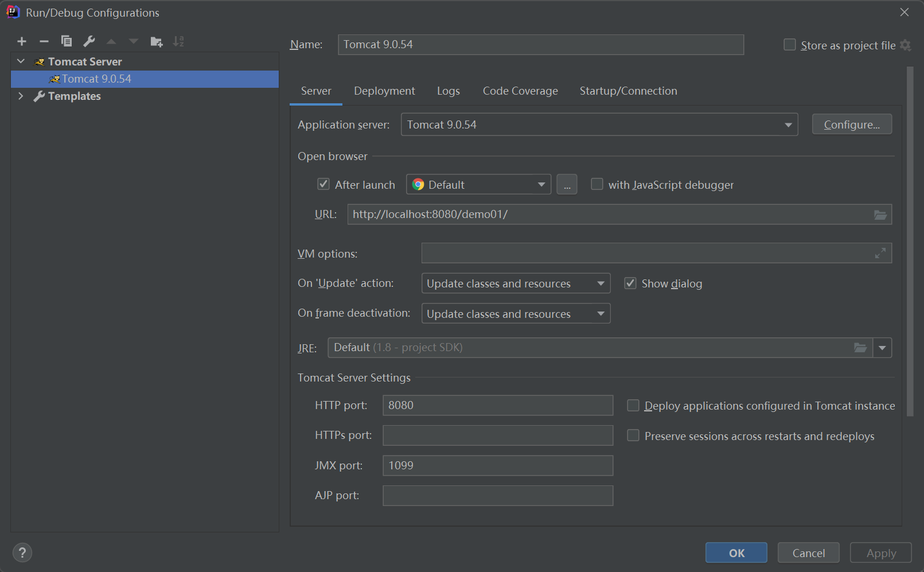Image resolution: width=924 pixels, height=572 pixels.
Task: Toggle the Show dialog checkbox
Action: pos(630,283)
